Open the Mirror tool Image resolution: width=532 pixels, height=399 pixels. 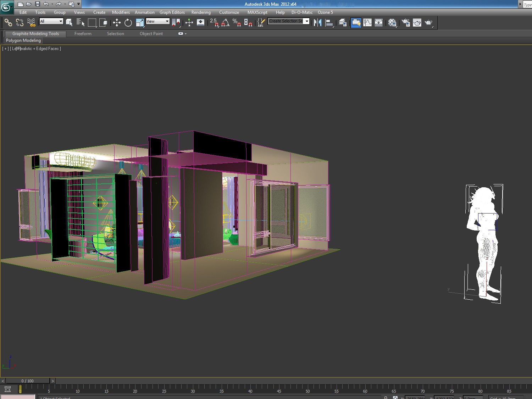[x=317, y=23]
